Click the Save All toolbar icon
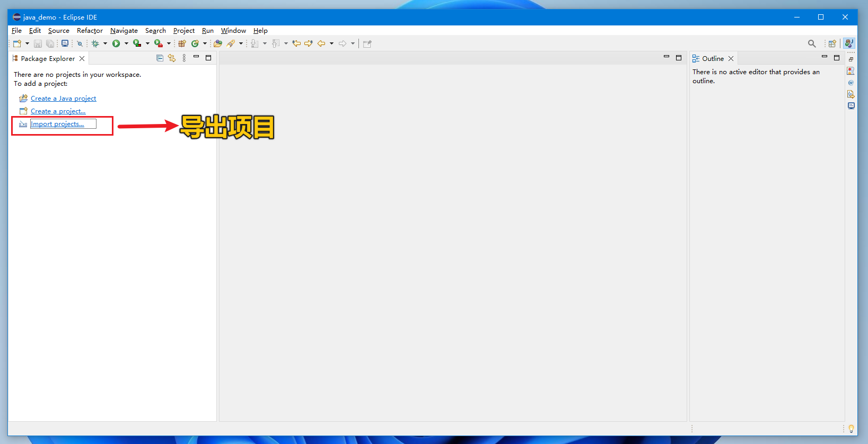 point(50,43)
